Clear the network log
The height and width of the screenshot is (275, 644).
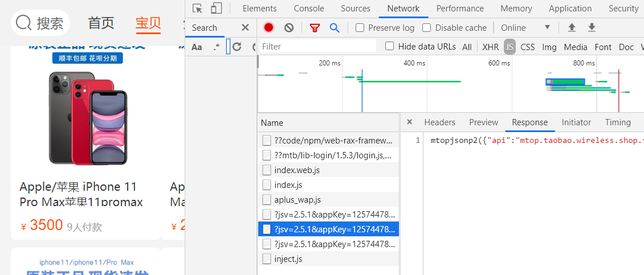pos(289,27)
